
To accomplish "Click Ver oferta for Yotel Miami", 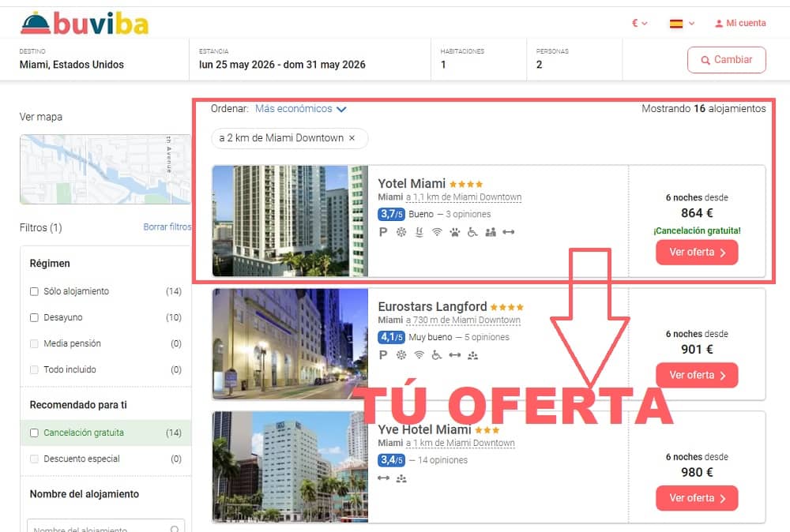I will pos(697,252).
